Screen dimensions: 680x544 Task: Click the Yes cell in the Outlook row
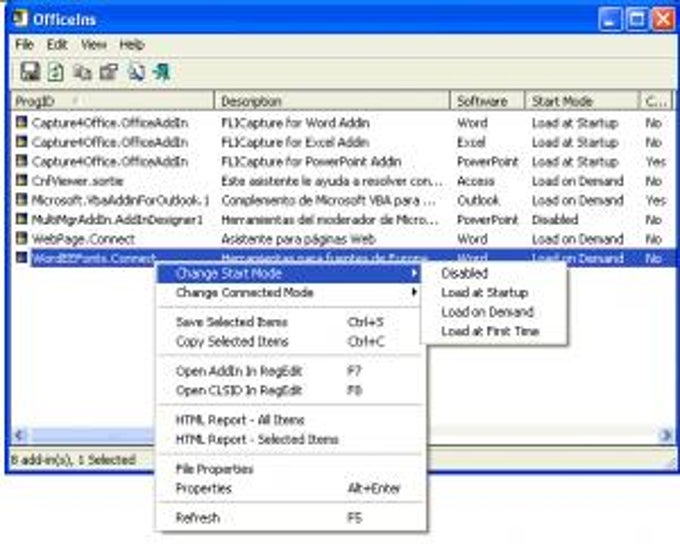click(x=655, y=200)
